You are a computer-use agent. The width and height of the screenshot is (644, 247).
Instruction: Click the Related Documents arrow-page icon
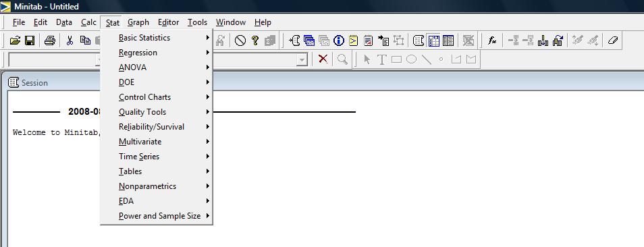pyautogui.click(x=383, y=40)
